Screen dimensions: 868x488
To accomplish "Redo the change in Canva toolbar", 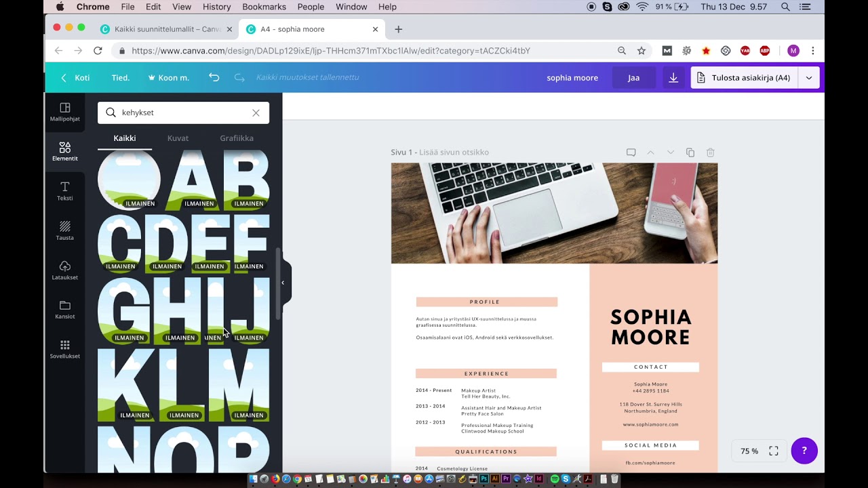I will tap(239, 77).
